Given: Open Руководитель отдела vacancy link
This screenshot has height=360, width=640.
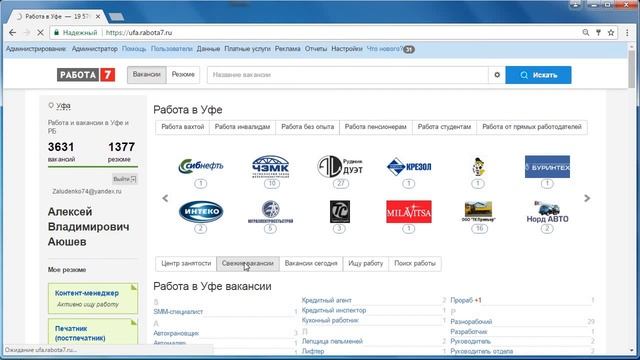Looking at the screenshot, I should (x=482, y=351).
